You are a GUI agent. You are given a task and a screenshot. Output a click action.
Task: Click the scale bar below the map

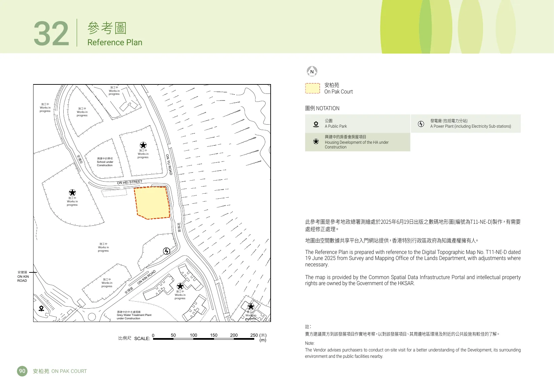tap(204, 339)
